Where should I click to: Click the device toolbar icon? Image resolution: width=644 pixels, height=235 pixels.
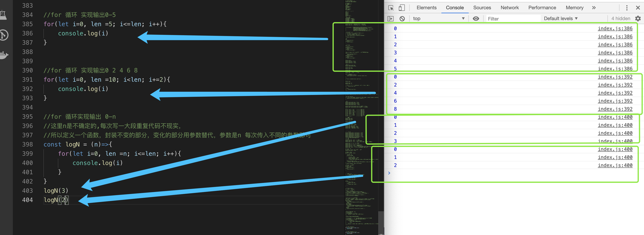pos(401,8)
